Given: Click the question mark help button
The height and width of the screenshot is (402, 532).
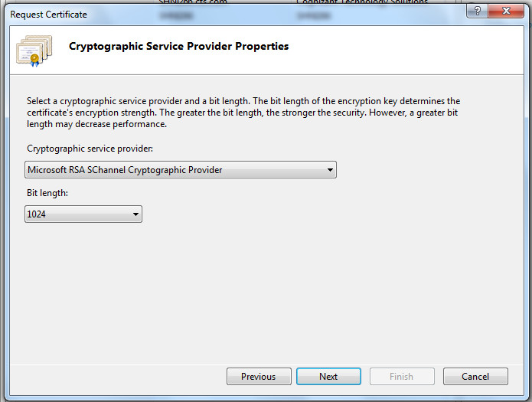Looking at the screenshot, I should pyautogui.click(x=478, y=12).
